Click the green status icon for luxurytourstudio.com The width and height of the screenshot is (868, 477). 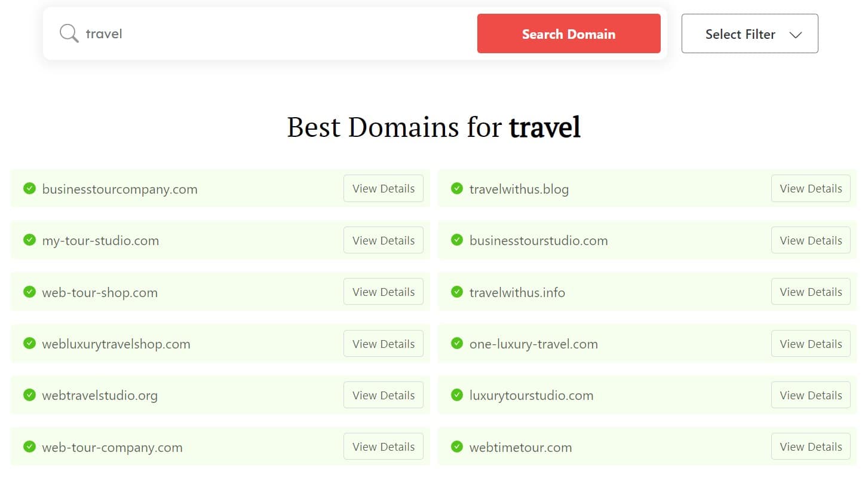coord(457,395)
